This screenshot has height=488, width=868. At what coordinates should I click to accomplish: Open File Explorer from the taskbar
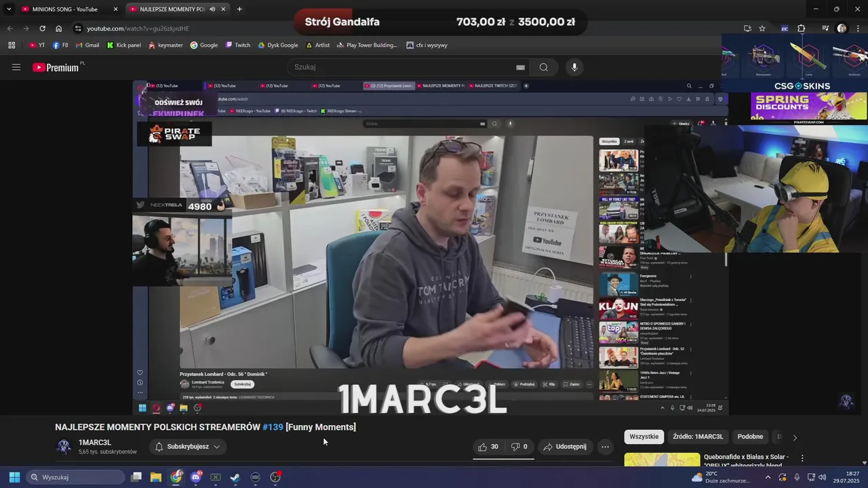(x=156, y=477)
